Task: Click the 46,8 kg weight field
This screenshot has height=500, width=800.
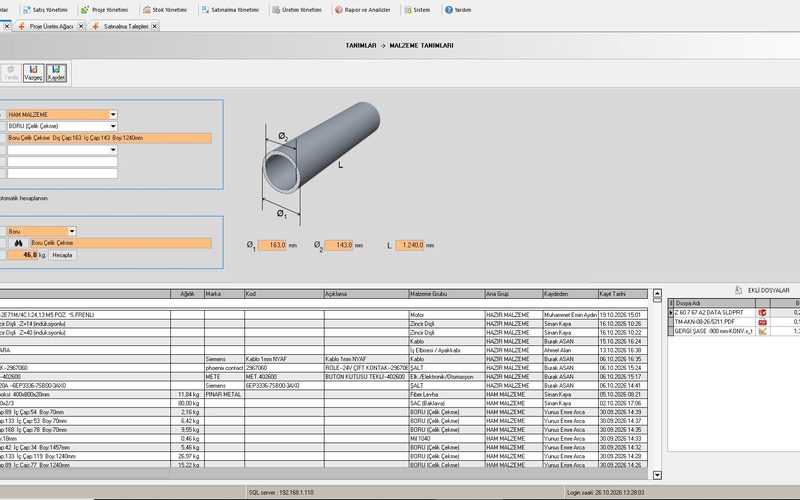Action: 22,255
